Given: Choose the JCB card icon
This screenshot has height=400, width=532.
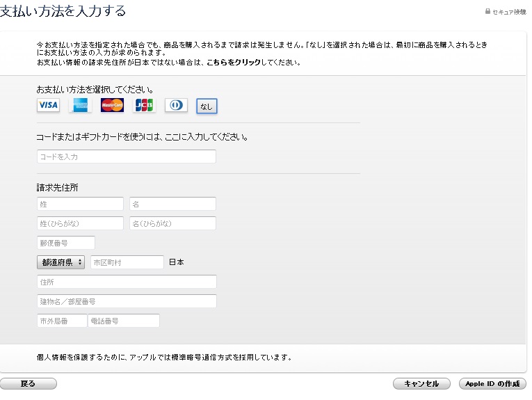Looking at the screenshot, I should tap(144, 105).
